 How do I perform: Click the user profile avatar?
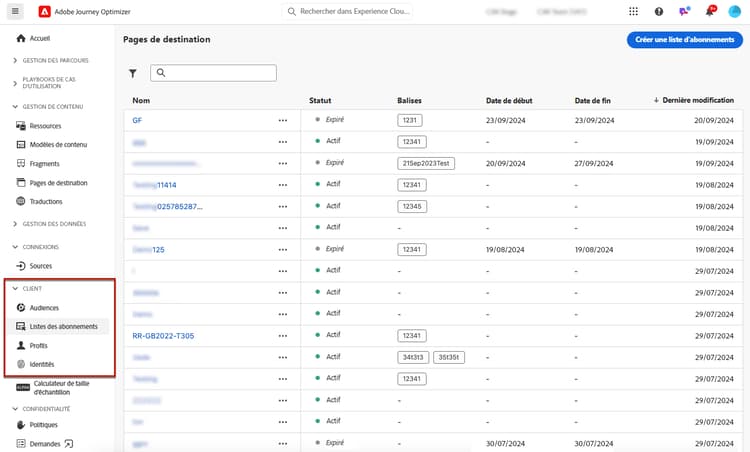click(735, 12)
